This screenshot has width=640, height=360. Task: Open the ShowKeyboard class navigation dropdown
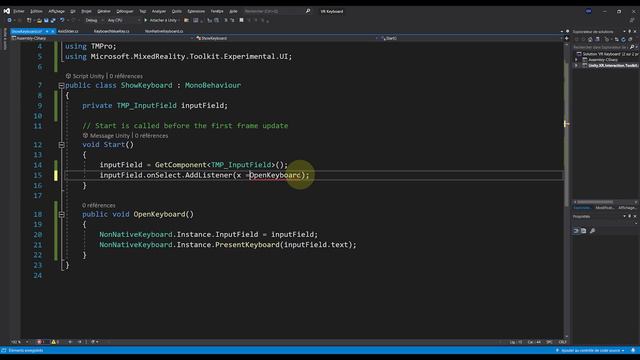click(287, 38)
